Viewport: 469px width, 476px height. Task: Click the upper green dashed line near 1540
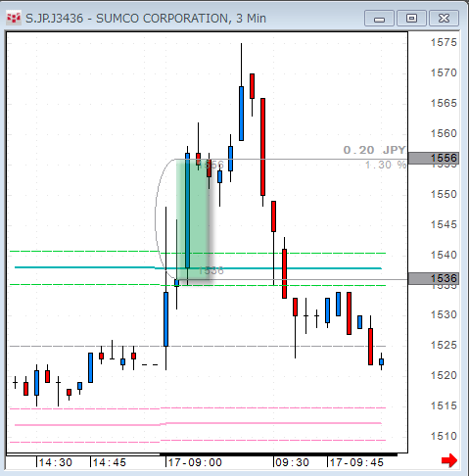click(x=198, y=252)
